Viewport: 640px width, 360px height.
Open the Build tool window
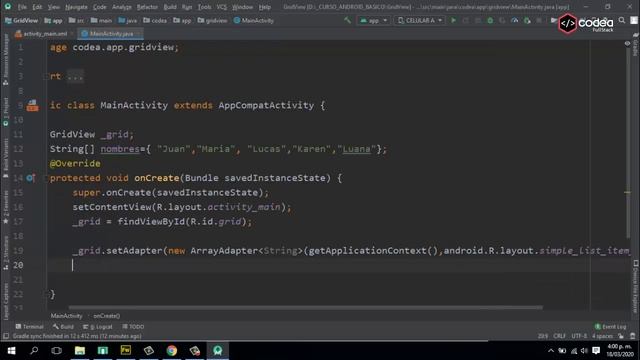tap(63, 327)
